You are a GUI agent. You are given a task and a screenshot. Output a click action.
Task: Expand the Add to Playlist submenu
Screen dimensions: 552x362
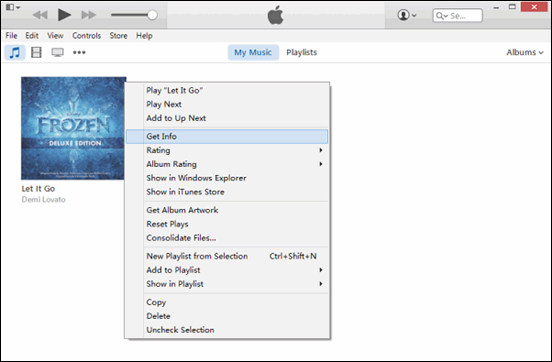tap(227, 270)
